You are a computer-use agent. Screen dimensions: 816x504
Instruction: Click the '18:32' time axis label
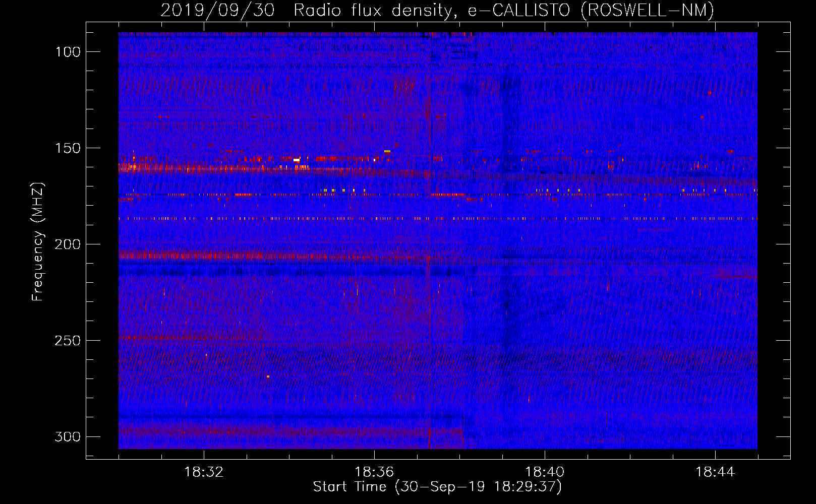[204, 472]
